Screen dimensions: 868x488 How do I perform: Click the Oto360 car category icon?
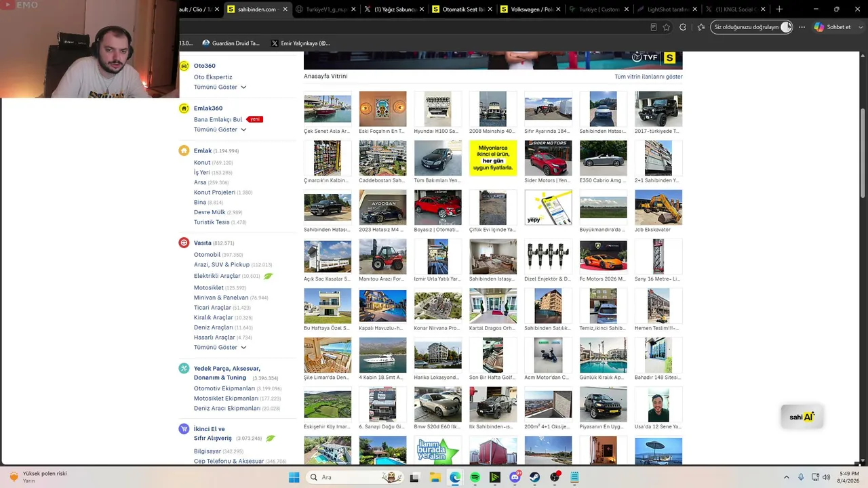184,66
